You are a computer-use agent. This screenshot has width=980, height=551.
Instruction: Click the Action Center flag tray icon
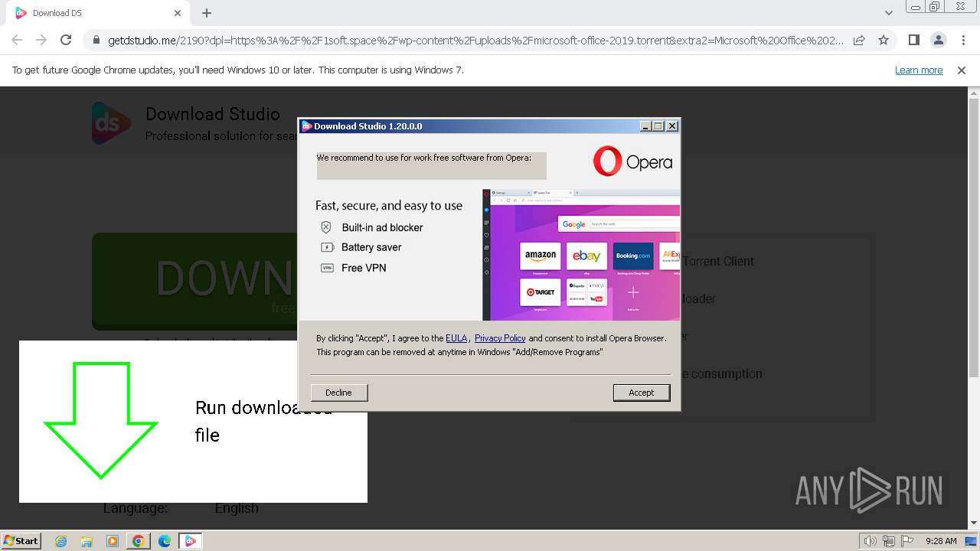[x=907, y=541]
